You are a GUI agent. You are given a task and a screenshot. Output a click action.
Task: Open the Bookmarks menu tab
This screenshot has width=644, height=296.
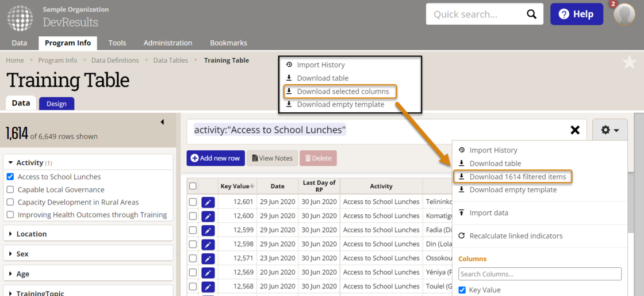click(x=228, y=43)
